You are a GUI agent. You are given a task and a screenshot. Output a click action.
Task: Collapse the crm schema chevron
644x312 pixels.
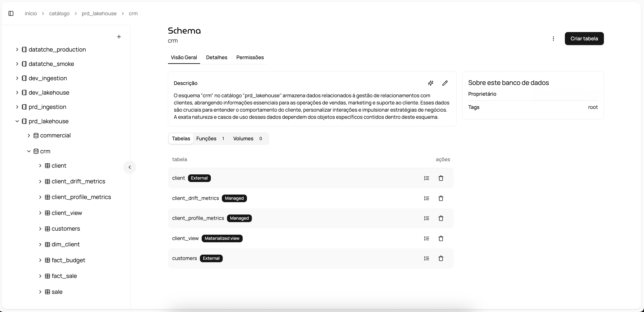click(29, 151)
